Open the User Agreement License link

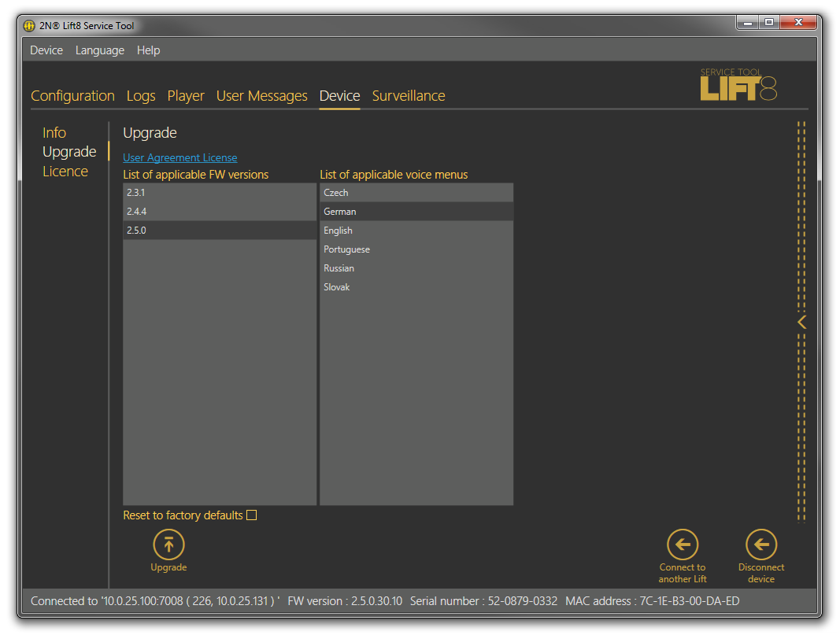coord(180,158)
